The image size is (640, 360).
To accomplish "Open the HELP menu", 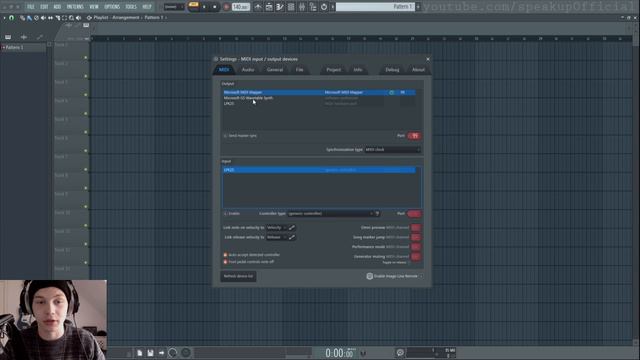I will point(147,7).
